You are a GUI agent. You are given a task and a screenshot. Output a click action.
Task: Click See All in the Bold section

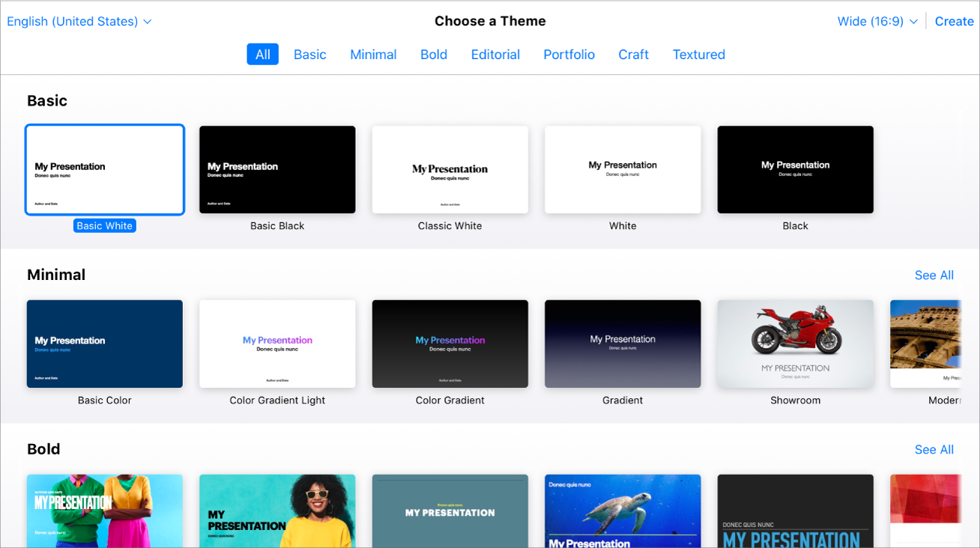pyautogui.click(x=934, y=450)
